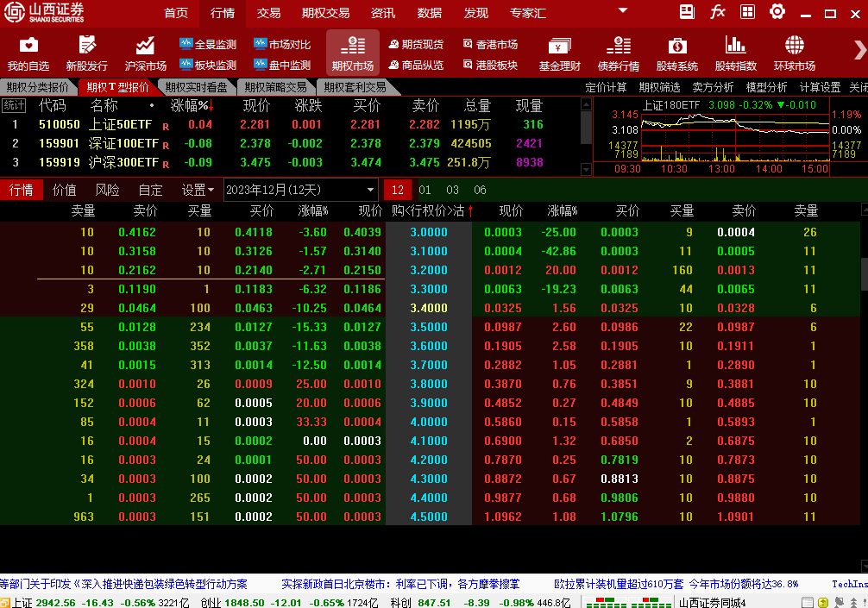
Task: Open 首页 menu
Action: coord(176,13)
